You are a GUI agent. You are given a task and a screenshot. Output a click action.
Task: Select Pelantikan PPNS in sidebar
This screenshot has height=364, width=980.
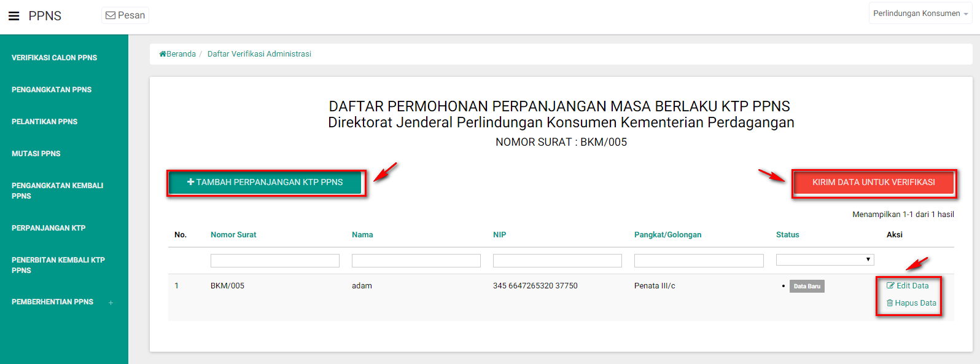[45, 122]
